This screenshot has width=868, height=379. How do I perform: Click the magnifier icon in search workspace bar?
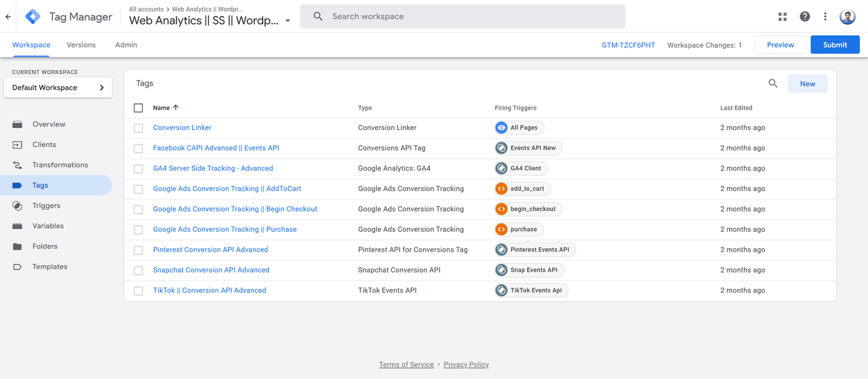pyautogui.click(x=318, y=16)
